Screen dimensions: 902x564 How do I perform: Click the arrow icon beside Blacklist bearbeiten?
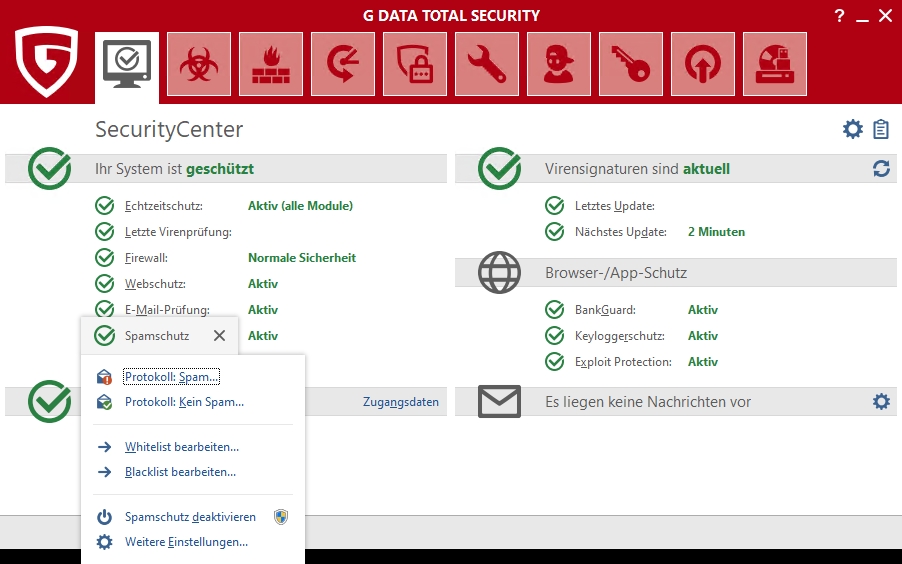[104, 472]
